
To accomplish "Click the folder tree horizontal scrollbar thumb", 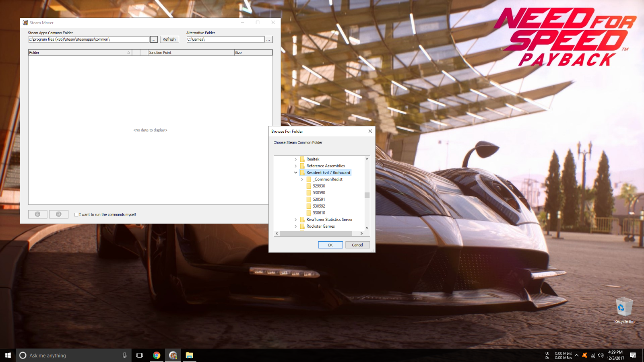I will pos(316,233).
